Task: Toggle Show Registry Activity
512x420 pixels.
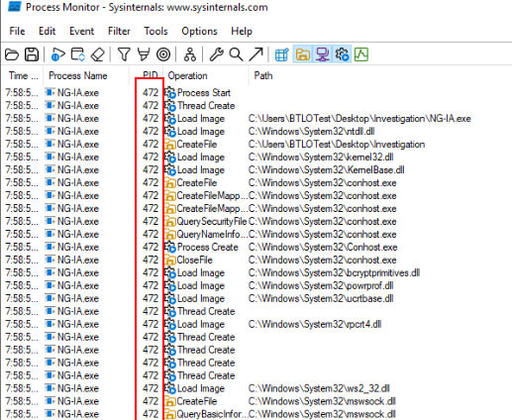Action: 282,54
